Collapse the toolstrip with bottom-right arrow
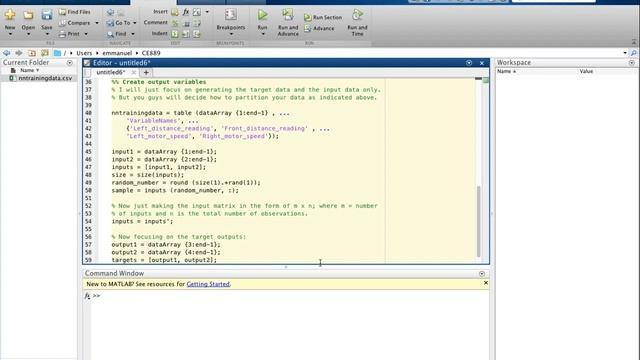Image resolution: width=640 pixels, height=360 pixels. tap(634, 42)
